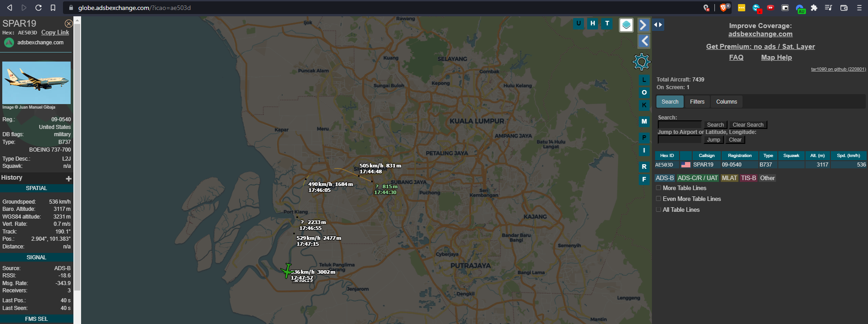The width and height of the screenshot is (868, 324).
Task: Open Brave wallet icon
Action: (844, 8)
